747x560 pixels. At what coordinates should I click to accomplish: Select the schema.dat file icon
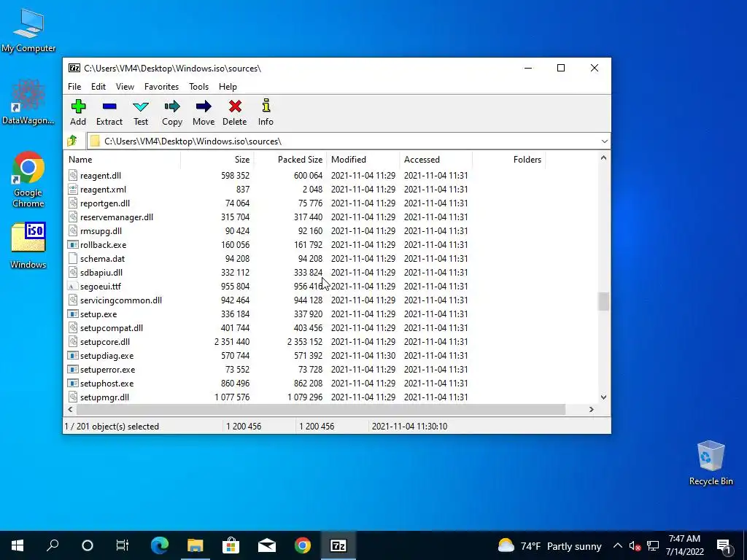(73, 259)
